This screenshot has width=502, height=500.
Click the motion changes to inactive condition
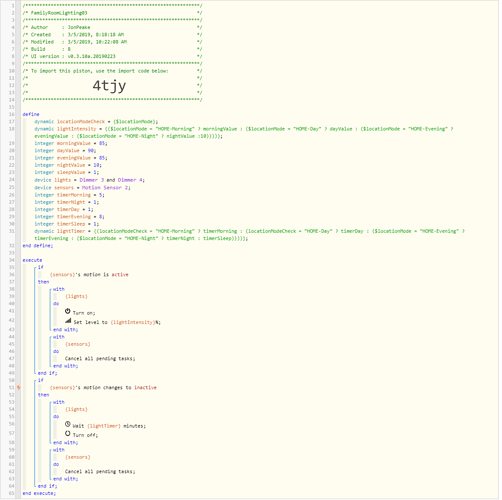103,388
